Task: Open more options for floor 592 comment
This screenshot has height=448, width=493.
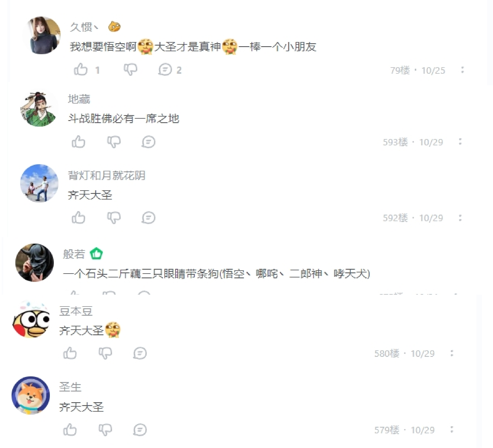Action: pyautogui.click(x=460, y=218)
